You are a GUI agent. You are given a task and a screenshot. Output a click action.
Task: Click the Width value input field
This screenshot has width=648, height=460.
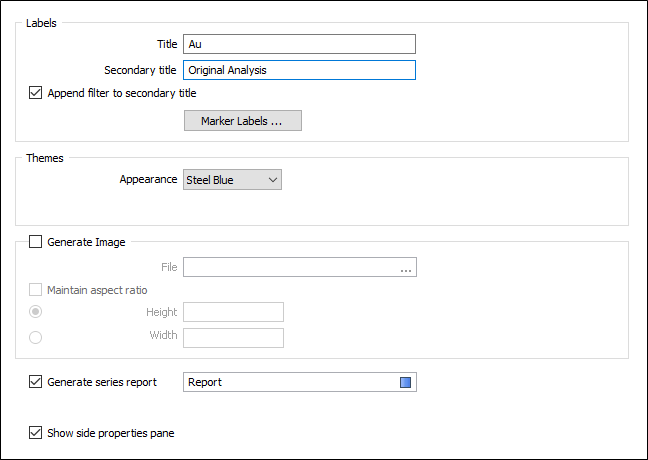point(233,338)
